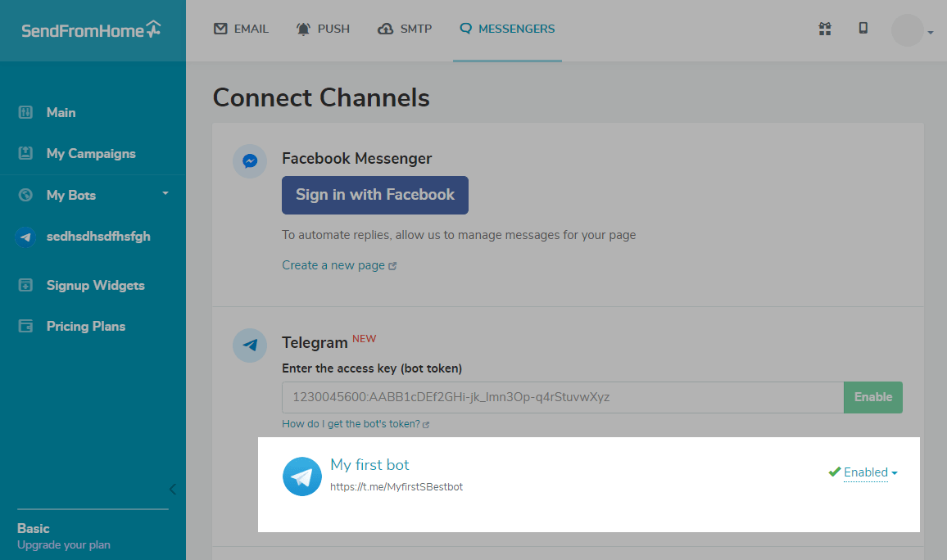
Task: Click the mobile phone icon in header
Action: tap(863, 29)
